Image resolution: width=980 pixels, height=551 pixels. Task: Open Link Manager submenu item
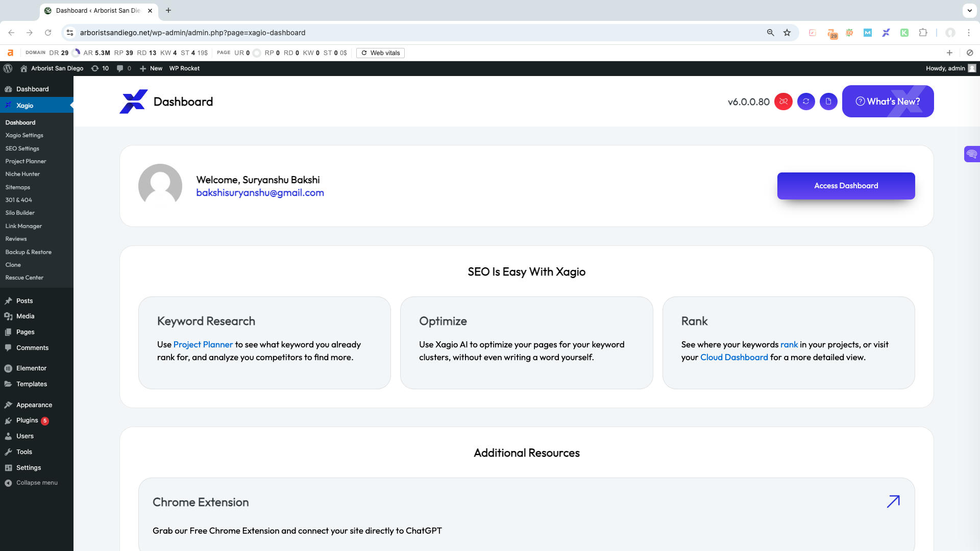(24, 226)
